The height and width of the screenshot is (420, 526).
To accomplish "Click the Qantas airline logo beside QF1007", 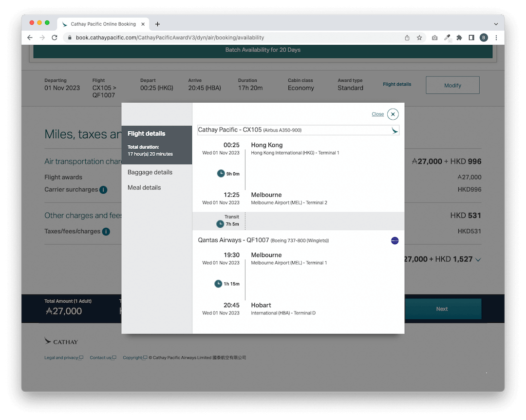I will (395, 241).
